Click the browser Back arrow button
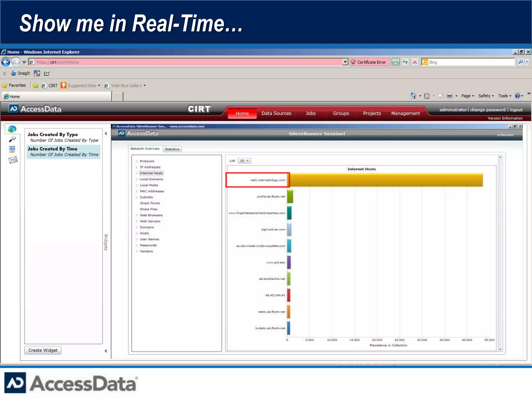The width and height of the screenshot is (532, 399). coord(6,62)
